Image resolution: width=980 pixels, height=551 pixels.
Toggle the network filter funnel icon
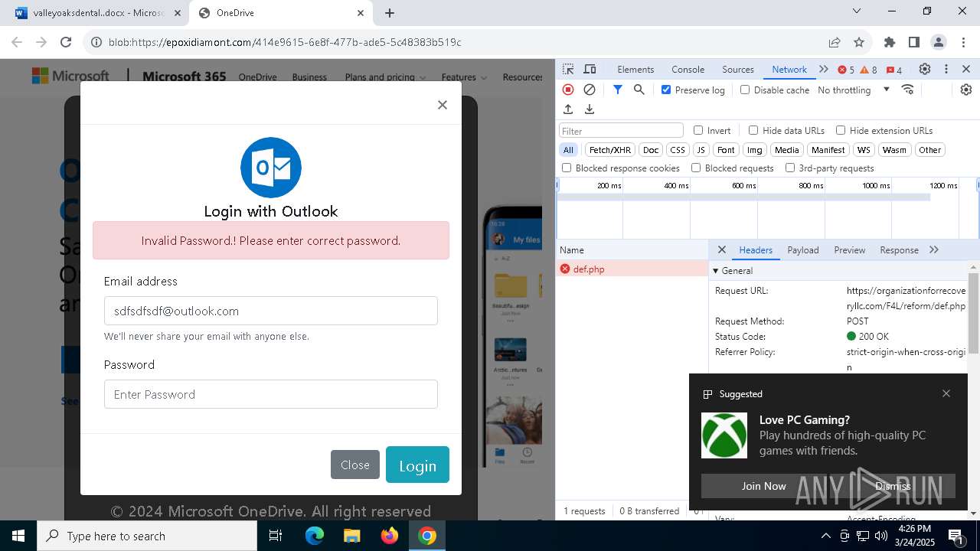coord(618,90)
